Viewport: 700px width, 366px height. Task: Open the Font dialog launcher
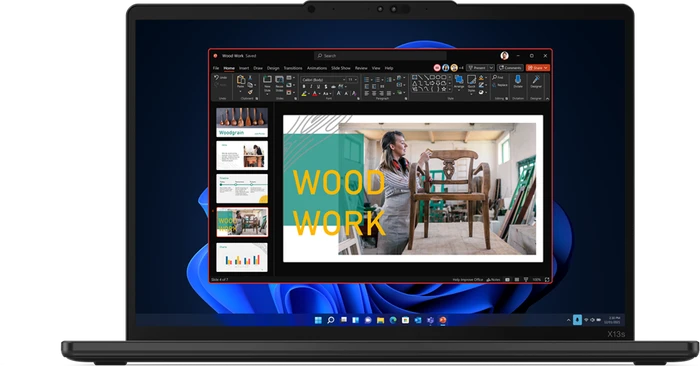[358, 99]
